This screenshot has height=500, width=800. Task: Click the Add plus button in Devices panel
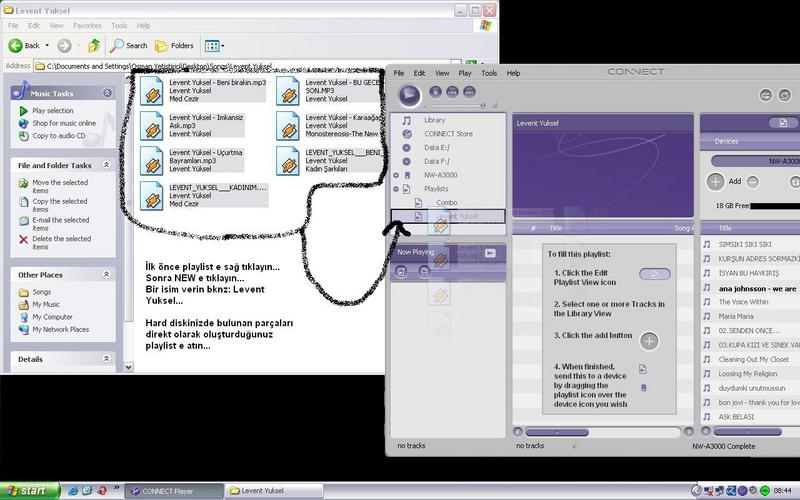point(715,181)
